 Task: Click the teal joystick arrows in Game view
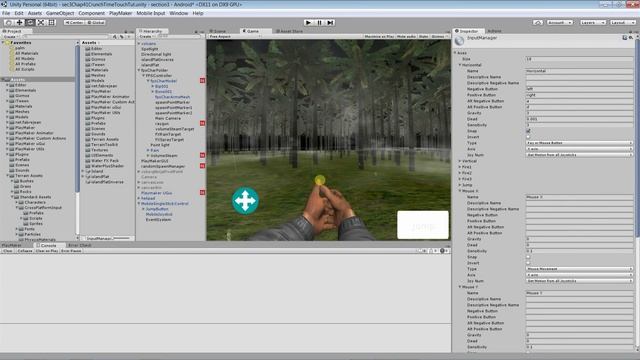click(x=245, y=201)
